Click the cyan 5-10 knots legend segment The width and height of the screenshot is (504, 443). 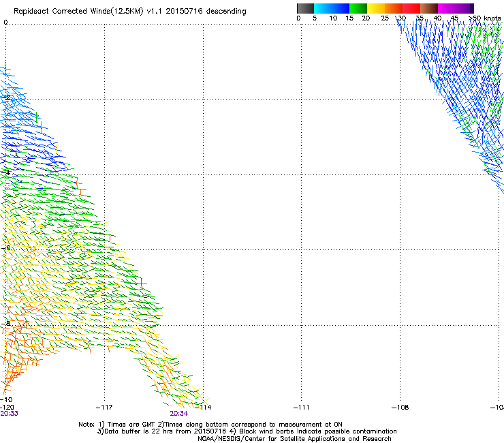323,8
